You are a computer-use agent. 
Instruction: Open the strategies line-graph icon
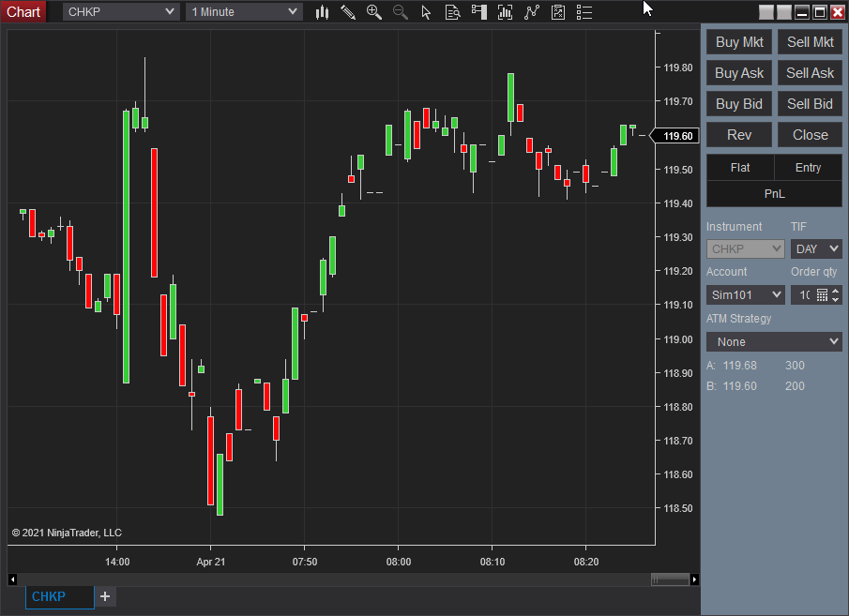pos(532,12)
